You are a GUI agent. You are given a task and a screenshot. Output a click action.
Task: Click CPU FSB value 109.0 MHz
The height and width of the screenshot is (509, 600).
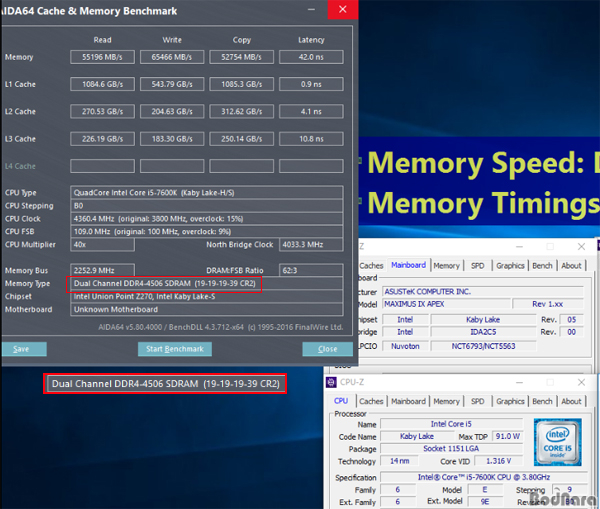[x=207, y=232]
